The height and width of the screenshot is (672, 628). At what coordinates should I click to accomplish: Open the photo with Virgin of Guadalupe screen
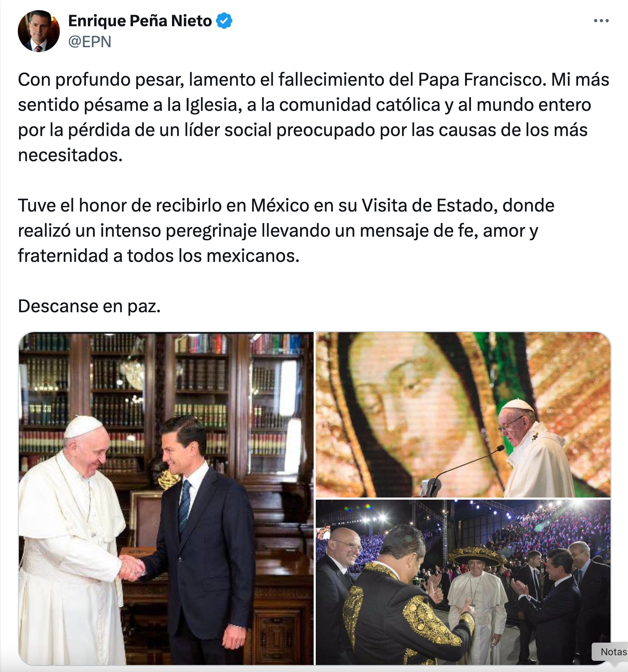point(463,415)
